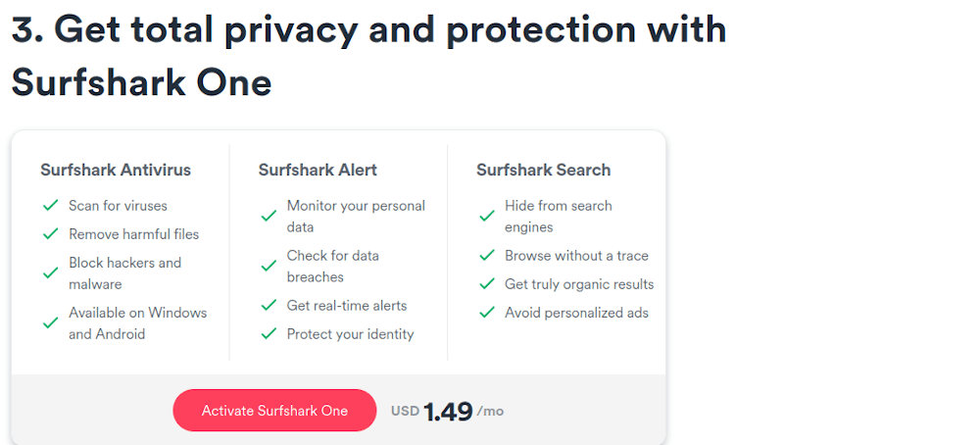Click the checkmark next to Remove harmful files

pyautogui.click(x=51, y=234)
